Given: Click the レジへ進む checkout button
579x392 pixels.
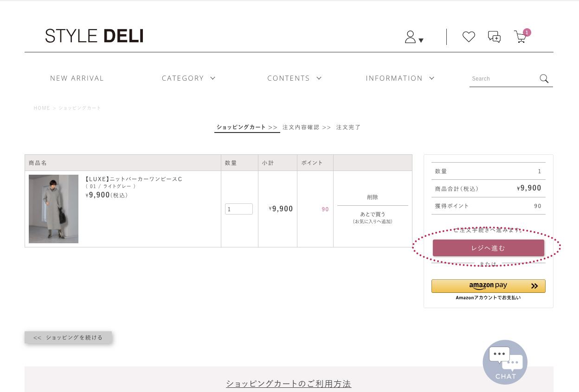Looking at the screenshot, I should tap(488, 248).
